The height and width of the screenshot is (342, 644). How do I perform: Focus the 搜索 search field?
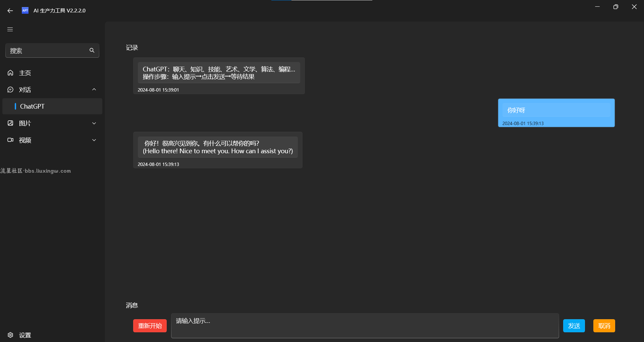52,50
